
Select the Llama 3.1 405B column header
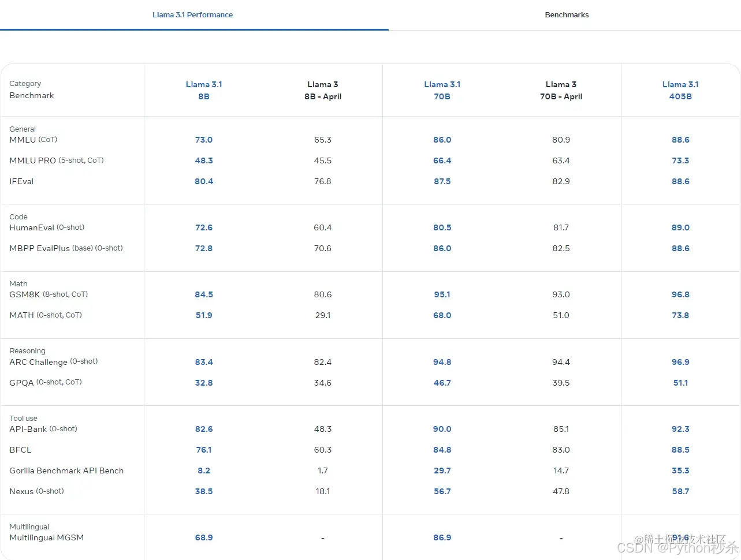(680, 91)
